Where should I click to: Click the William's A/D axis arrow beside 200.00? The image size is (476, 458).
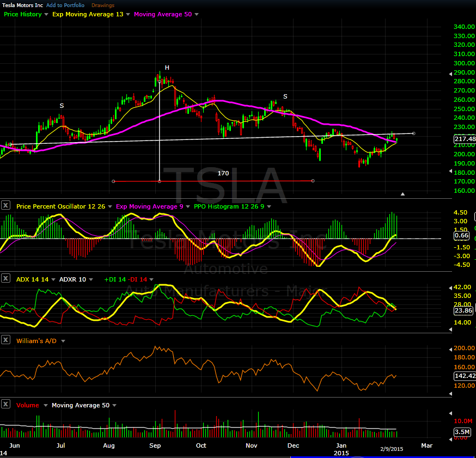pyautogui.click(x=450, y=350)
